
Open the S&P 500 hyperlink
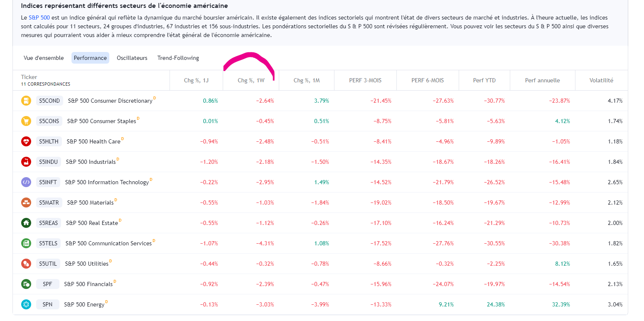pyautogui.click(x=39, y=18)
